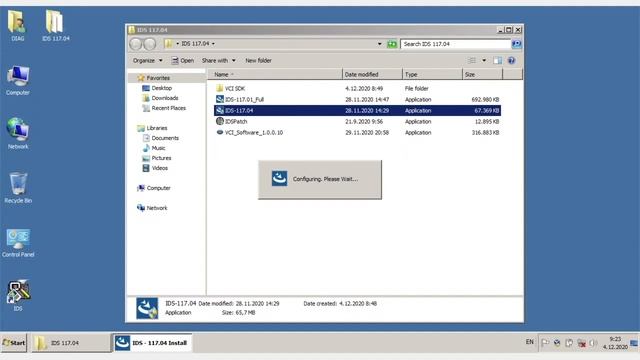Switch to IDS - 117.04 Install taskbar item
This screenshot has width=640, height=360.
pyautogui.click(x=152, y=343)
